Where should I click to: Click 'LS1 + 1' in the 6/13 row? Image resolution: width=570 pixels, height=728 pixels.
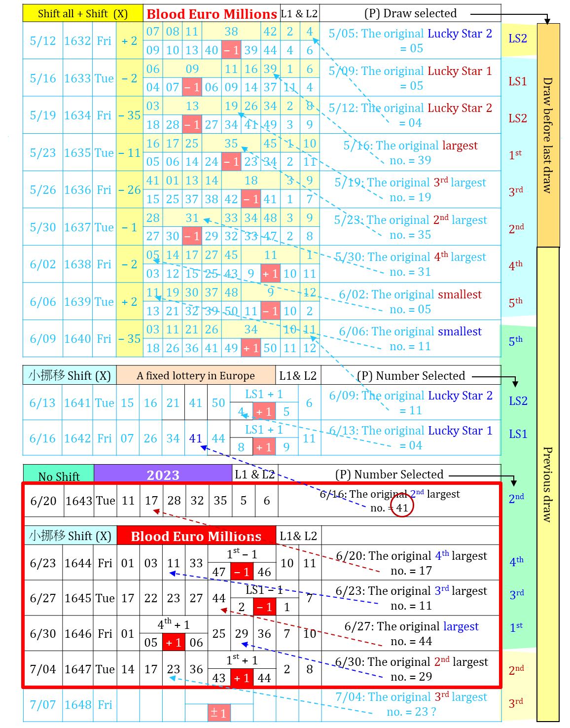pos(264,394)
